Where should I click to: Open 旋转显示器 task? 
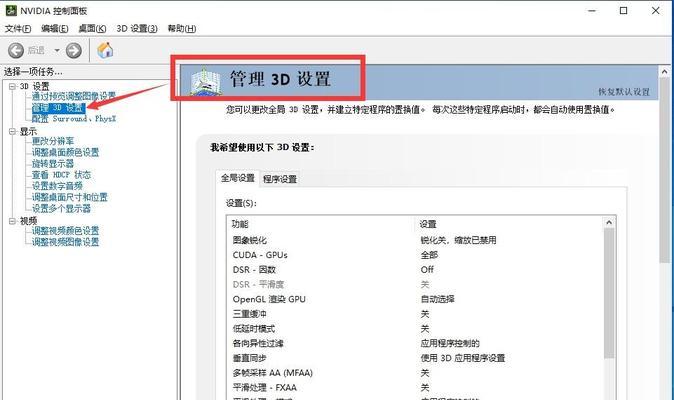[x=52, y=164]
